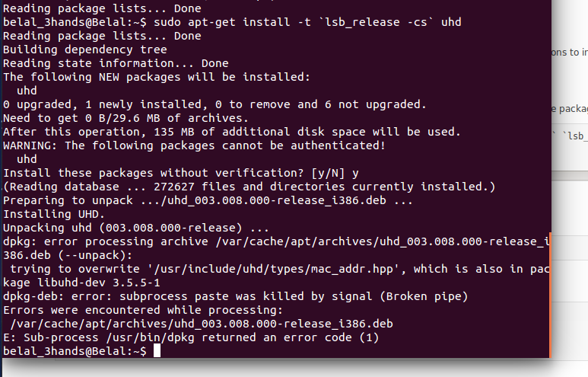Click 'The following NEW packages will be installed' line
The width and height of the screenshot is (588, 377).
[x=157, y=77]
